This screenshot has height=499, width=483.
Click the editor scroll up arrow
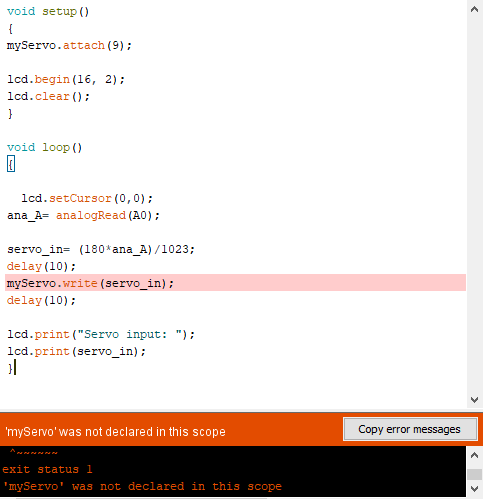coord(474,9)
